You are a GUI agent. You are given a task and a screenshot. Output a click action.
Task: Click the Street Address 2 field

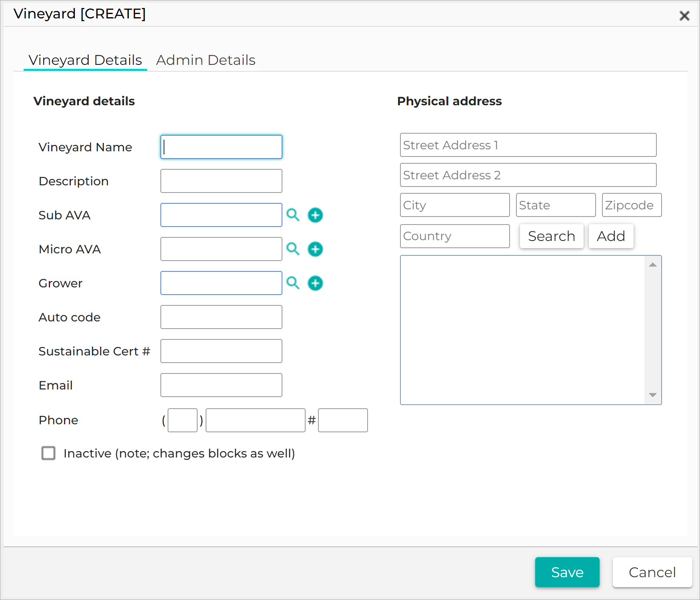coord(528,175)
